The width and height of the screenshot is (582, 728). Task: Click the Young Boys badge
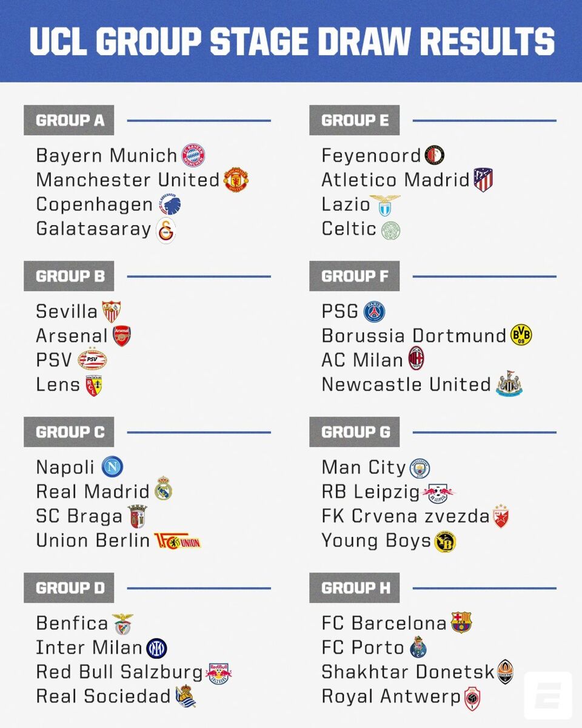coord(445,541)
